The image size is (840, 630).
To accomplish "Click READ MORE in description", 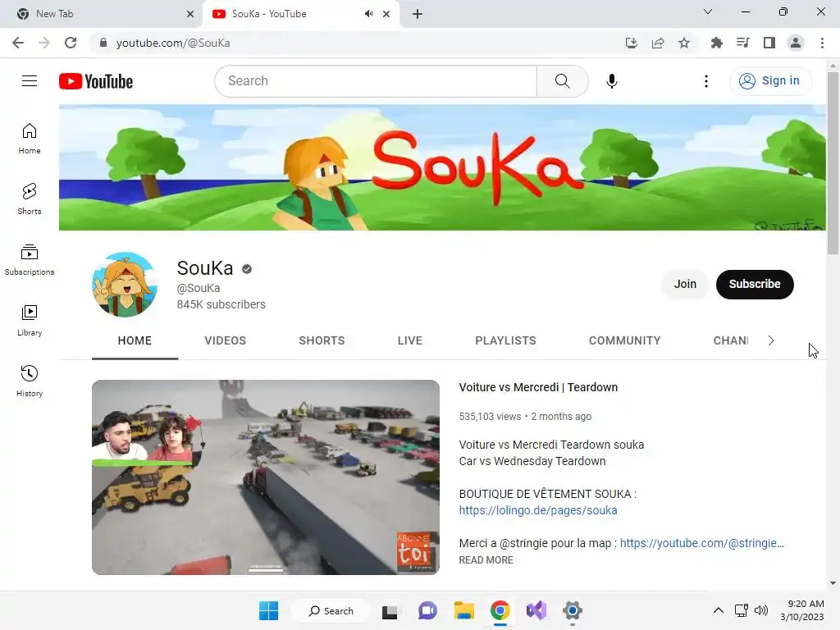I will [486, 559].
